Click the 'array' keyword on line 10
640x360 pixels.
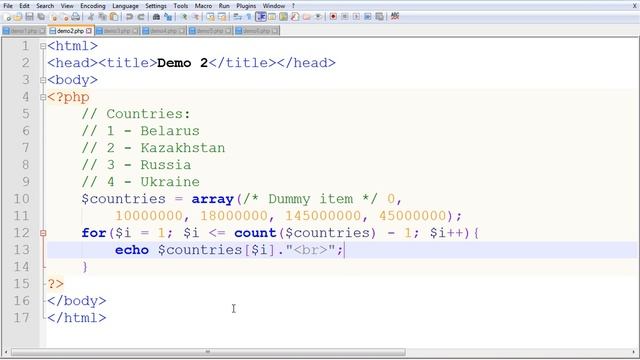[x=212, y=199]
